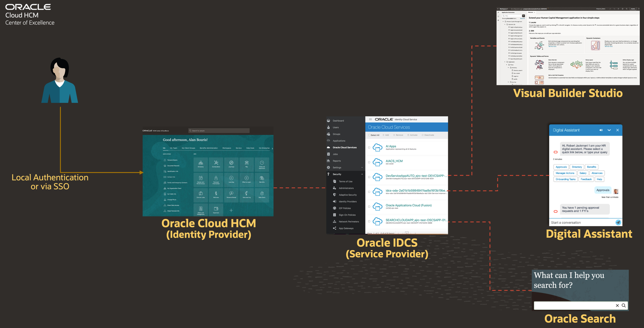Open the Web Clock tile
Image resolution: width=644 pixels, height=328 pixels.
[262, 195]
